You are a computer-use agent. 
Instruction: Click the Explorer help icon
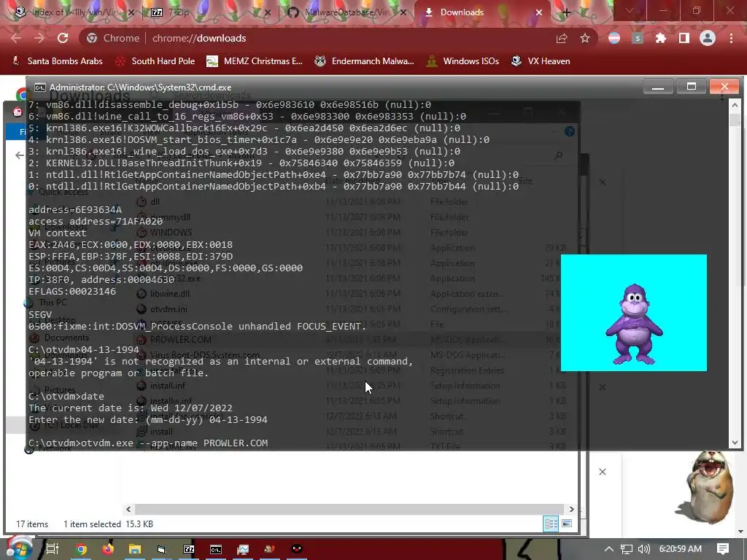pyautogui.click(x=569, y=131)
